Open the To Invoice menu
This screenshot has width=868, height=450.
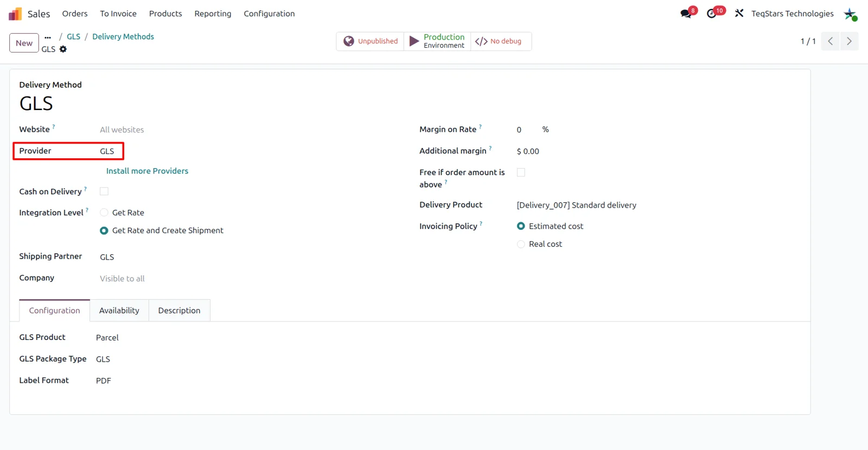point(118,14)
